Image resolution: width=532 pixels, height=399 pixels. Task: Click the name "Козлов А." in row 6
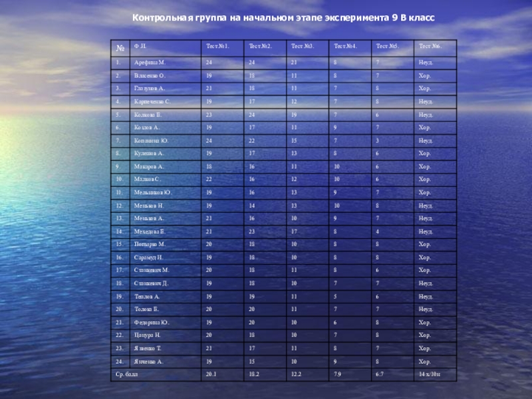(x=146, y=128)
